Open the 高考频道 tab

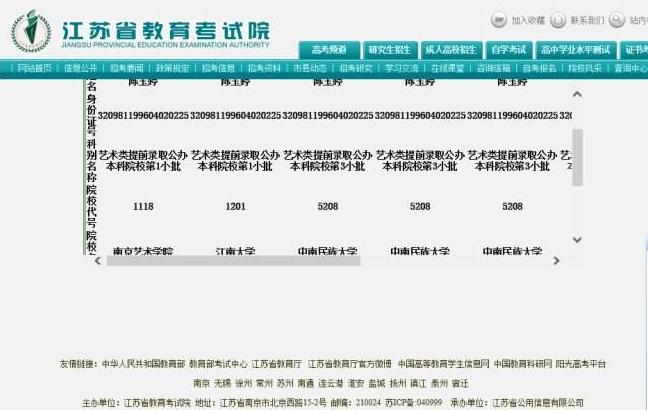point(329,50)
